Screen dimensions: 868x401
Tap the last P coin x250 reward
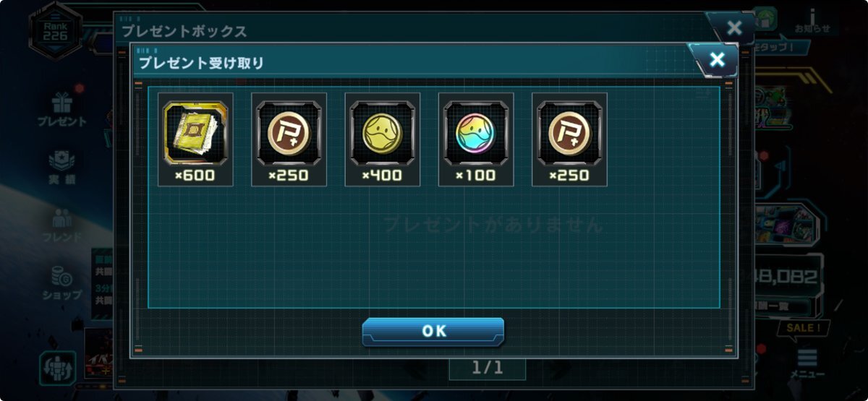(x=569, y=139)
